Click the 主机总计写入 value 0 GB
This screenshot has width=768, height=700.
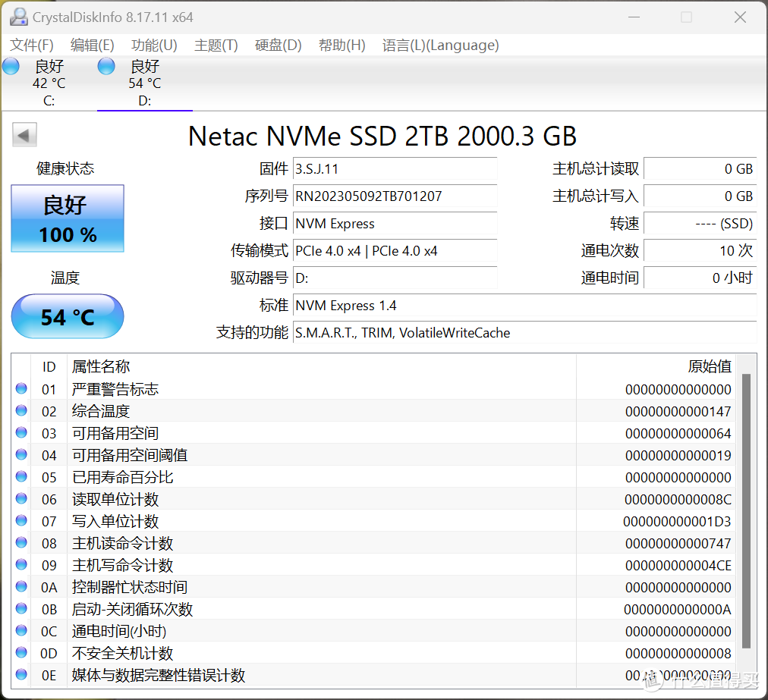tap(700, 196)
